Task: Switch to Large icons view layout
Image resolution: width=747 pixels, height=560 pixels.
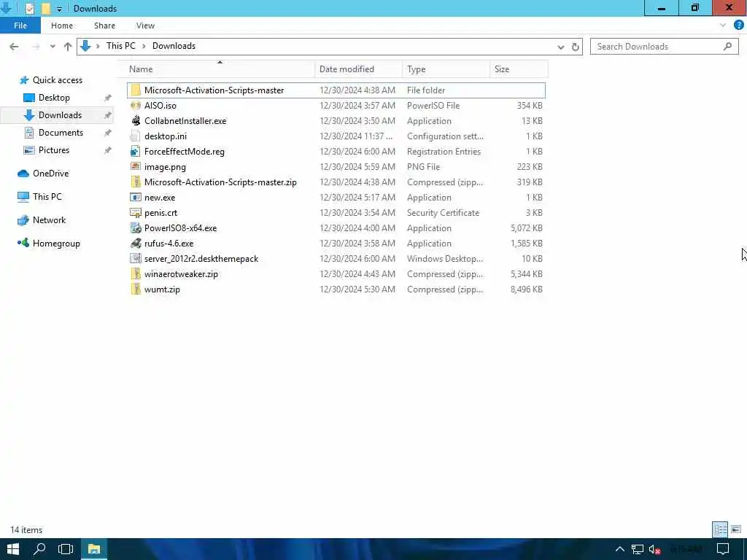Action: (x=736, y=529)
